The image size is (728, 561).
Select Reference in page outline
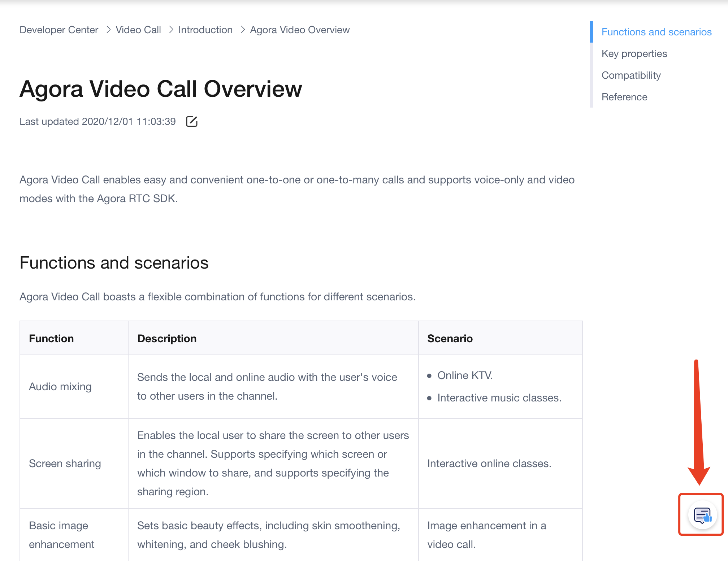tap(624, 97)
